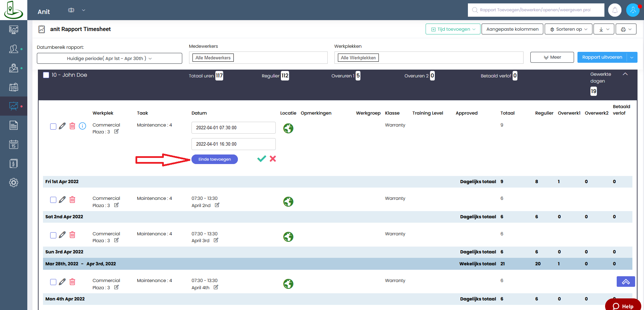Focus the report search field
Viewport: 644px width, 310px height.
coord(536,10)
